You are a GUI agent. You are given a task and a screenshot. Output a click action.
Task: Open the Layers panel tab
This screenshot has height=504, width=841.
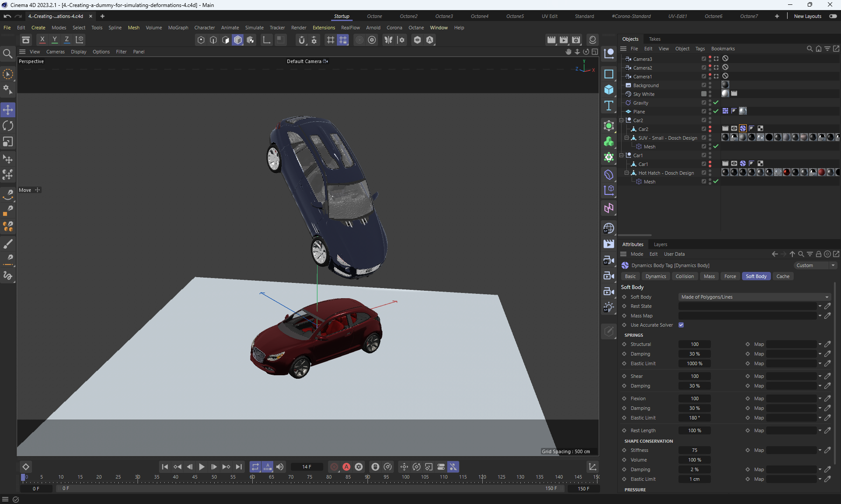[x=660, y=244]
